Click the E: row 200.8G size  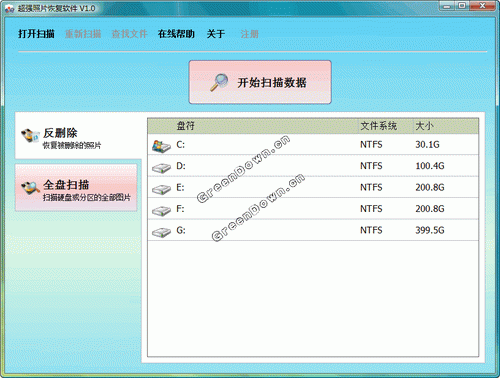pos(430,187)
